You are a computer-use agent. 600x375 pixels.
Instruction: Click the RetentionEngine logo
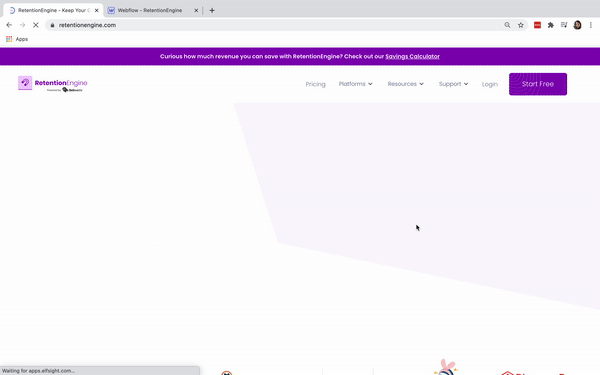pyautogui.click(x=53, y=84)
